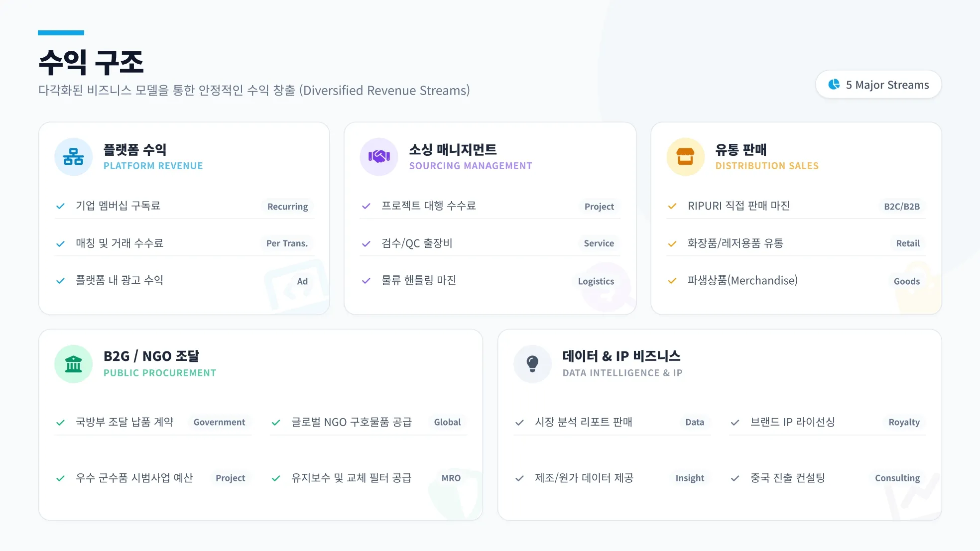Click the Diversified Revenue Streams subtitle
Screen dimensions: 980x551
[254, 91]
